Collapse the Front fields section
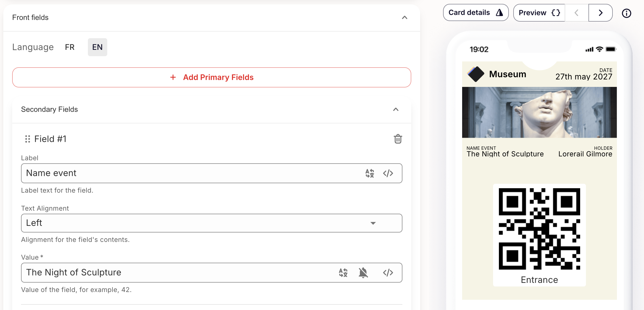This screenshot has width=644, height=310. pyautogui.click(x=404, y=18)
